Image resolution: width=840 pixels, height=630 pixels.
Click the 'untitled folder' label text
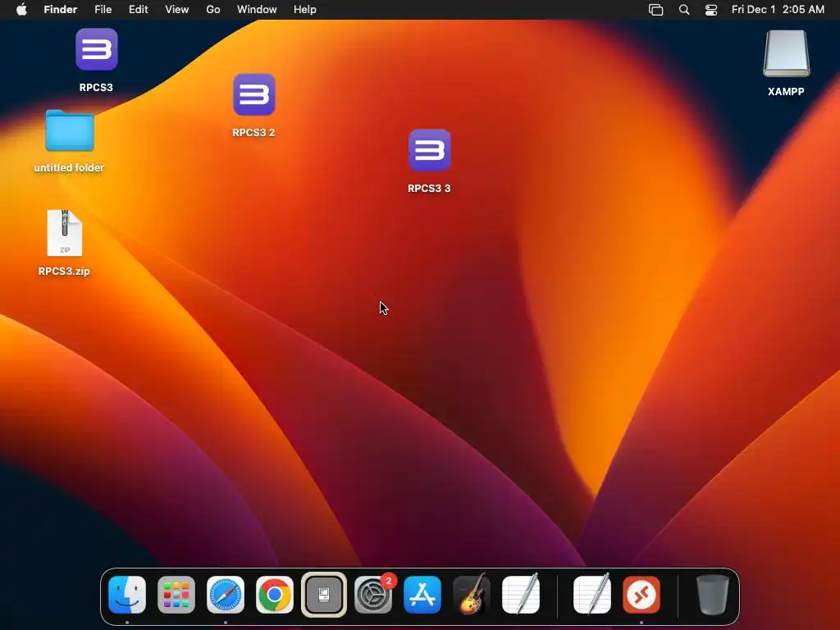[x=69, y=167]
